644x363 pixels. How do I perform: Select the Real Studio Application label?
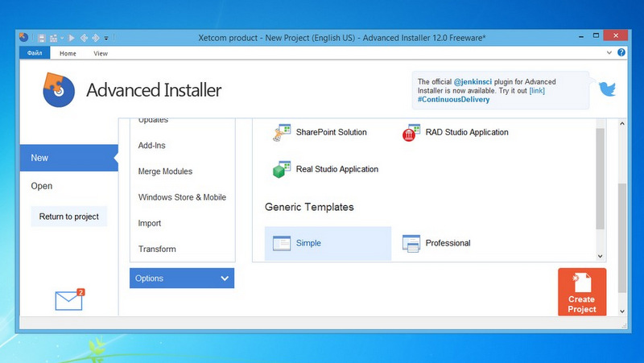coord(336,169)
